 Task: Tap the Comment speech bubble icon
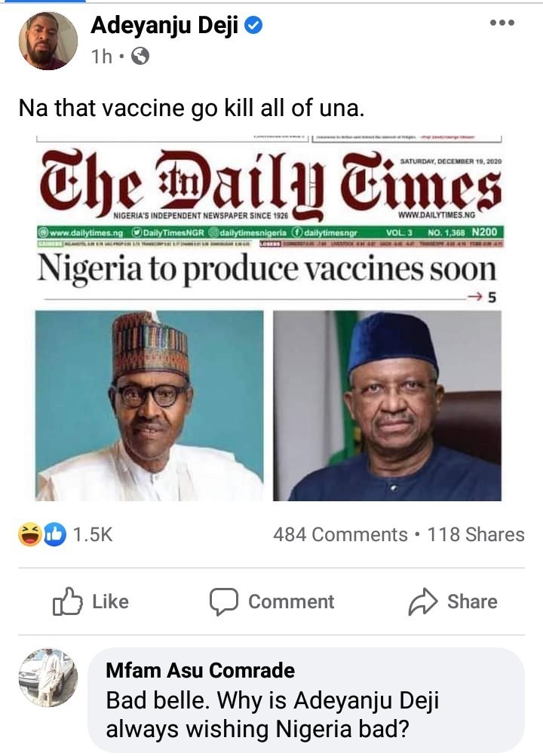pyautogui.click(x=222, y=601)
